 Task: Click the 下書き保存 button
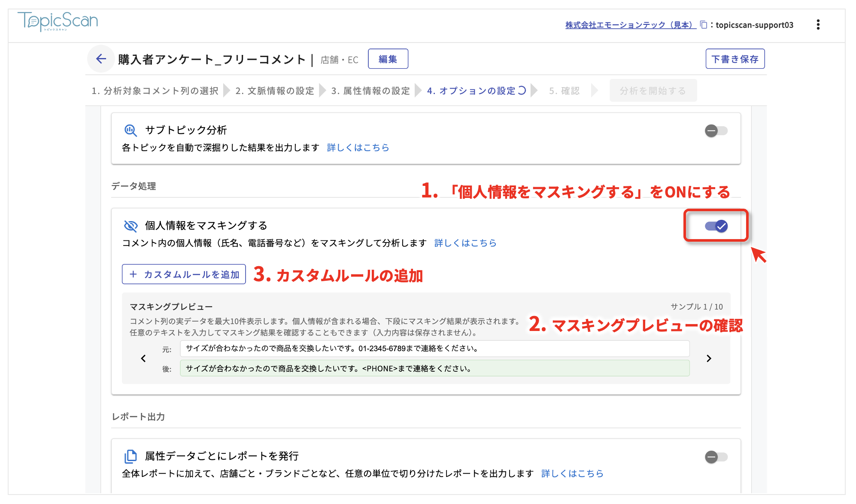tap(735, 58)
